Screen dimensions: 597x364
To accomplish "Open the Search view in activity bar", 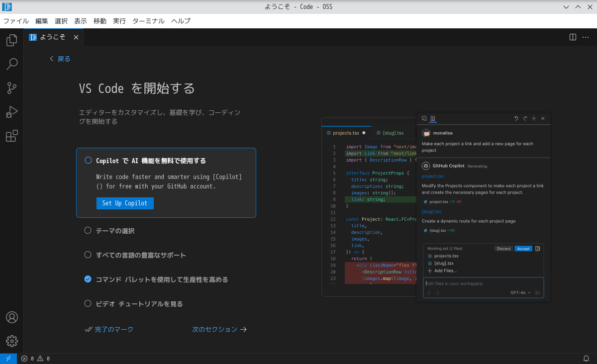I will (12, 64).
